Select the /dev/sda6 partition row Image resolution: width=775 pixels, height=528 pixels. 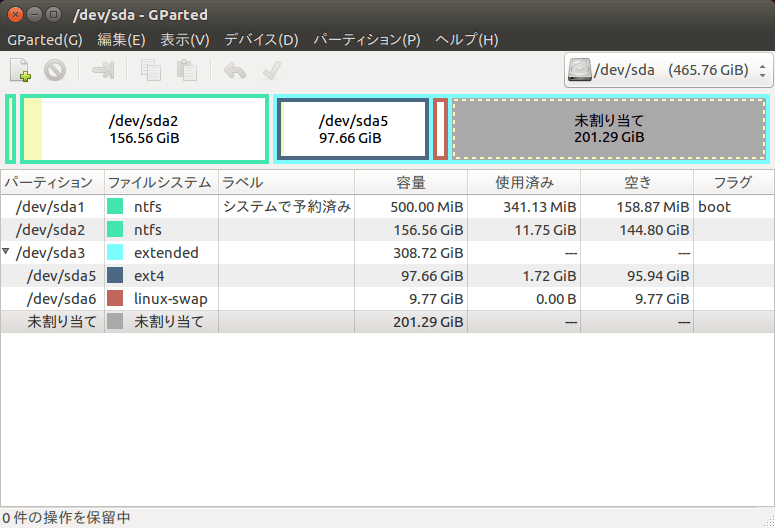click(388, 298)
